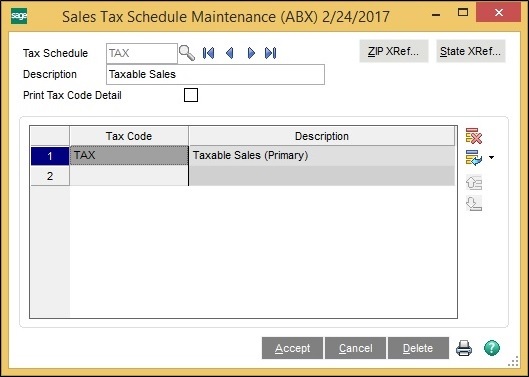Select row header 2 in the grid
Screen dimensions: 529x377
(50, 176)
